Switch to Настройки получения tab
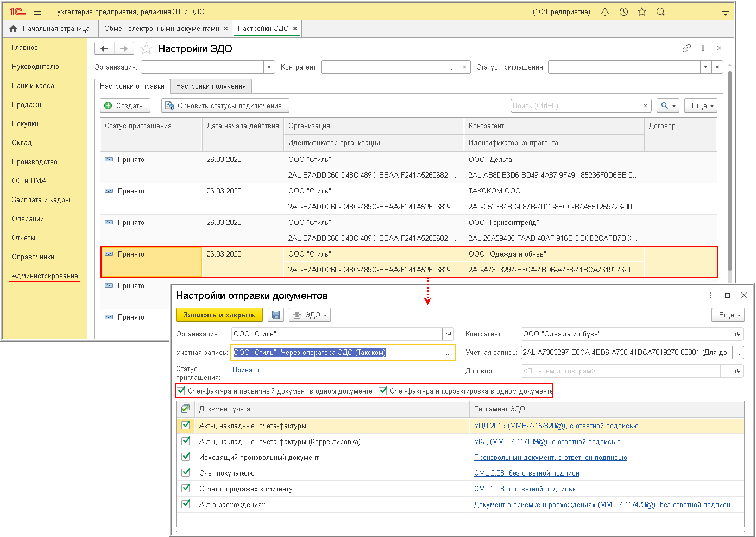This screenshot has height=537, width=756. click(211, 86)
